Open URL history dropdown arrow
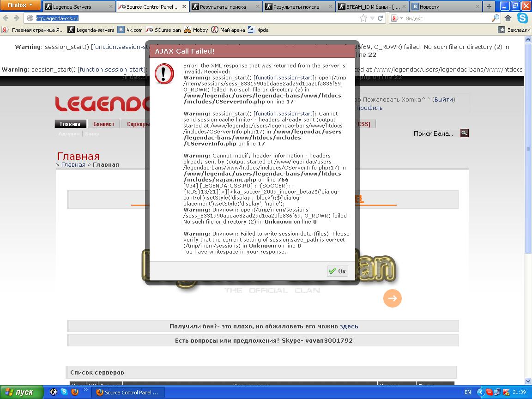The height and width of the screenshot is (399, 532). (372, 18)
